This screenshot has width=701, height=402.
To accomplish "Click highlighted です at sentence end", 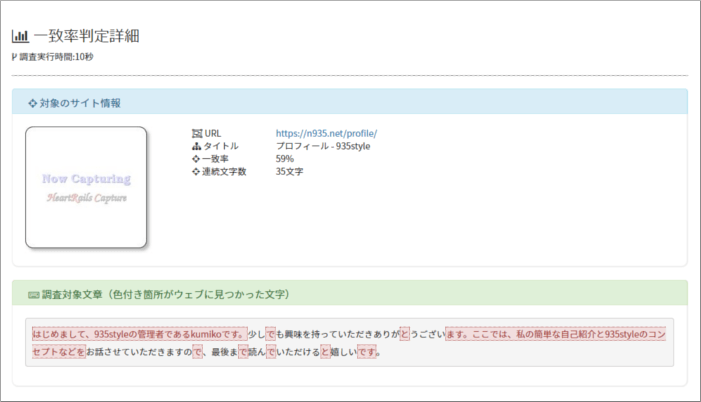I will [x=367, y=352].
